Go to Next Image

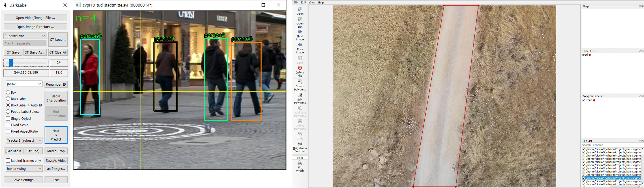300,35
